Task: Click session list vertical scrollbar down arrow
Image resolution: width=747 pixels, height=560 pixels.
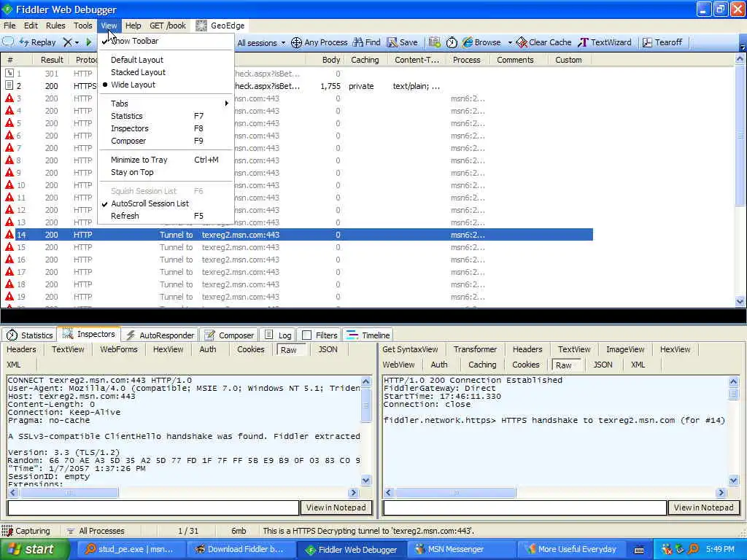Action: [740, 301]
